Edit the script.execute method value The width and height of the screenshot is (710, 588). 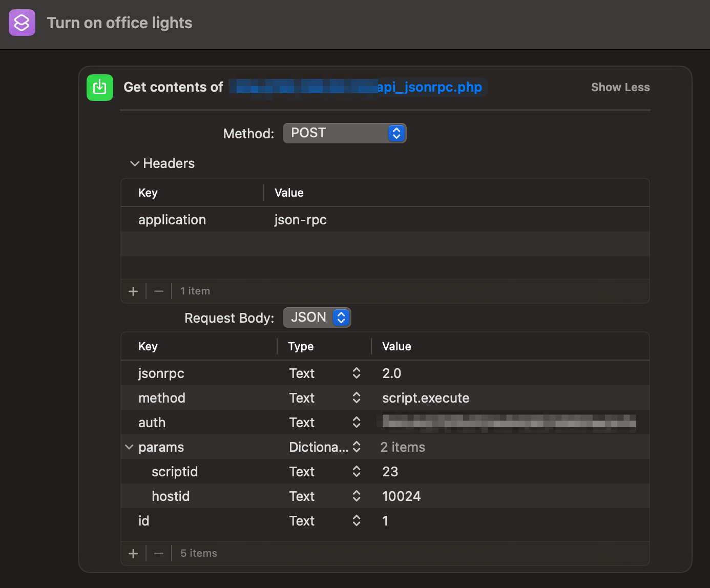coord(425,398)
